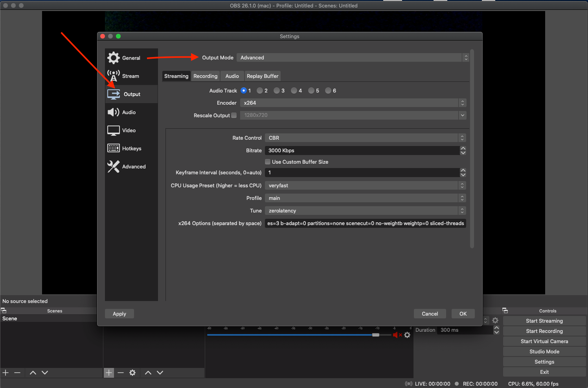Open Video settings monitor icon
This screenshot has width=588, height=388.
114,130
